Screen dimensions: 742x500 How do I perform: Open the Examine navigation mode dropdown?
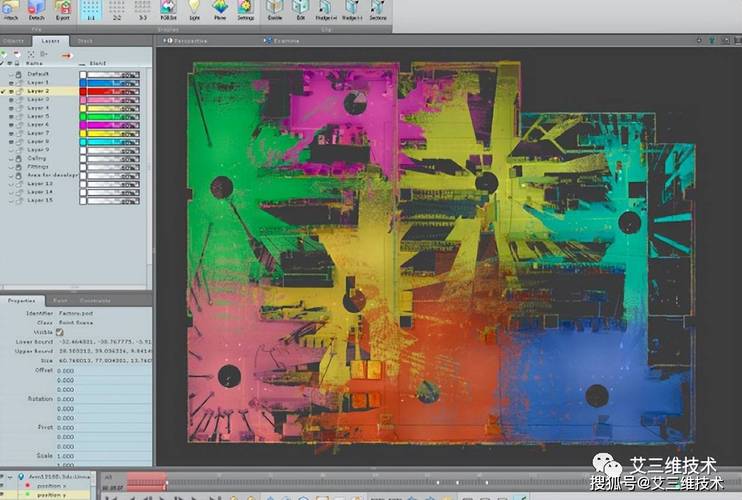282,41
